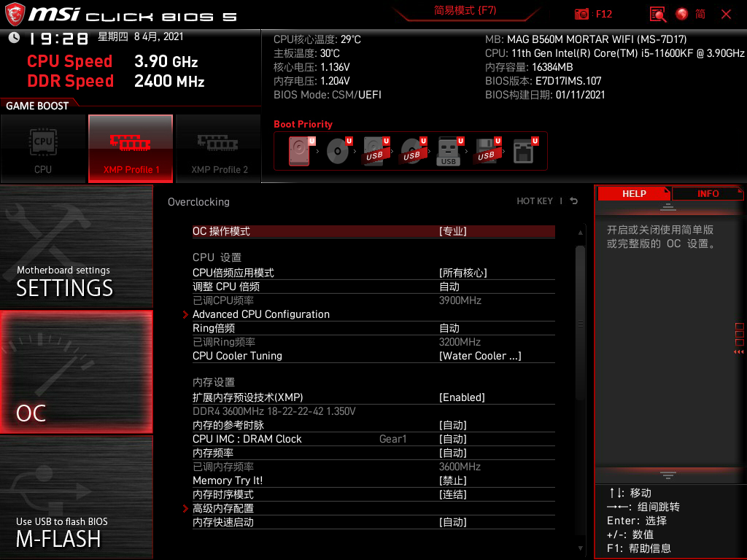
Task: Click the back arrow icon near HOT KEY
Action: 574,201
